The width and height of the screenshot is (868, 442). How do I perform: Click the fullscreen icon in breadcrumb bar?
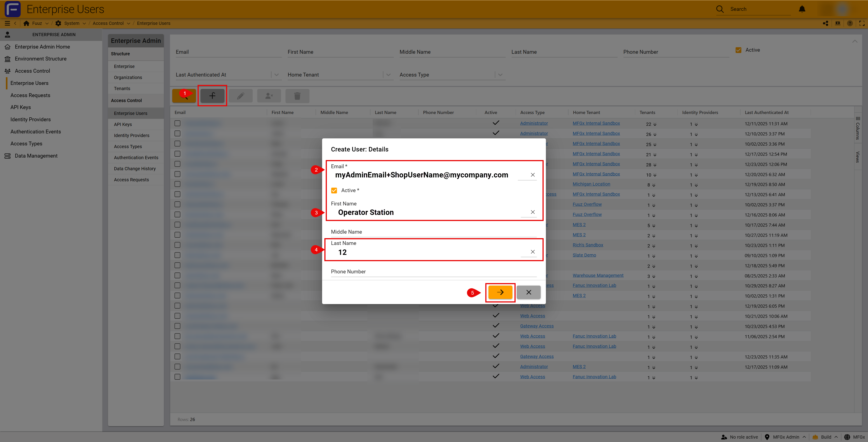point(862,23)
